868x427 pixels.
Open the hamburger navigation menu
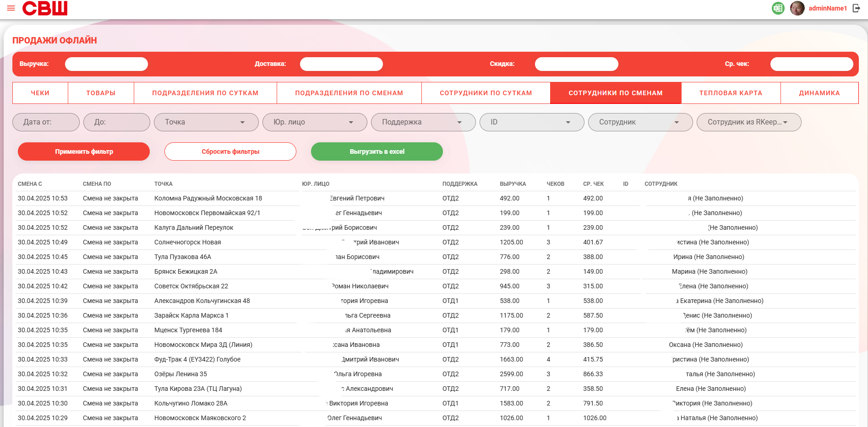point(11,8)
